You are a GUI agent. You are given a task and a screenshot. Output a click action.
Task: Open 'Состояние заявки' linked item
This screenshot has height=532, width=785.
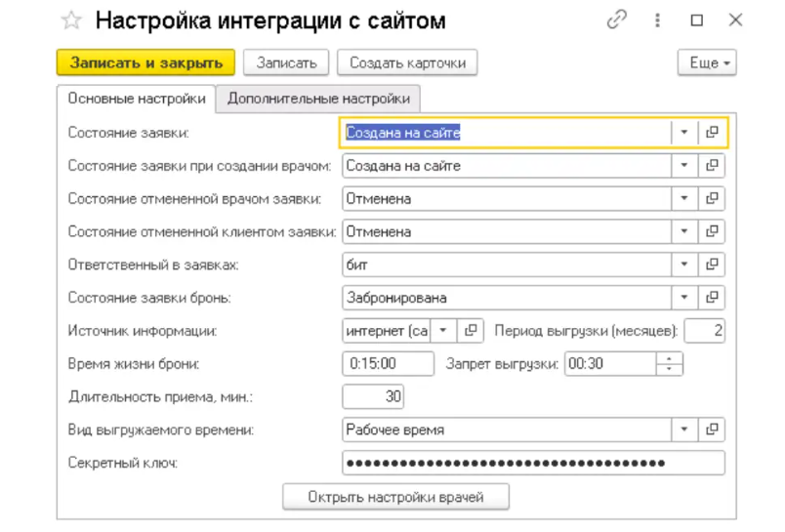pos(712,133)
